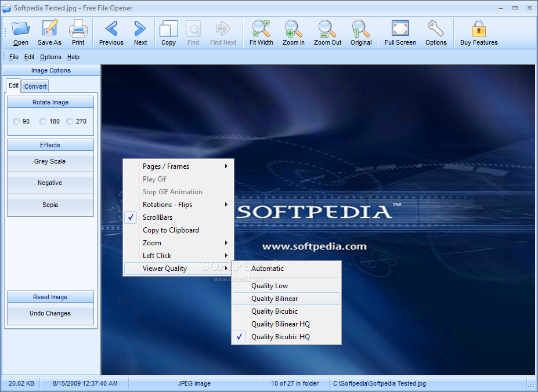Image resolution: width=538 pixels, height=392 pixels.
Task: Switch to the Convert tab
Action: point(35,86)
